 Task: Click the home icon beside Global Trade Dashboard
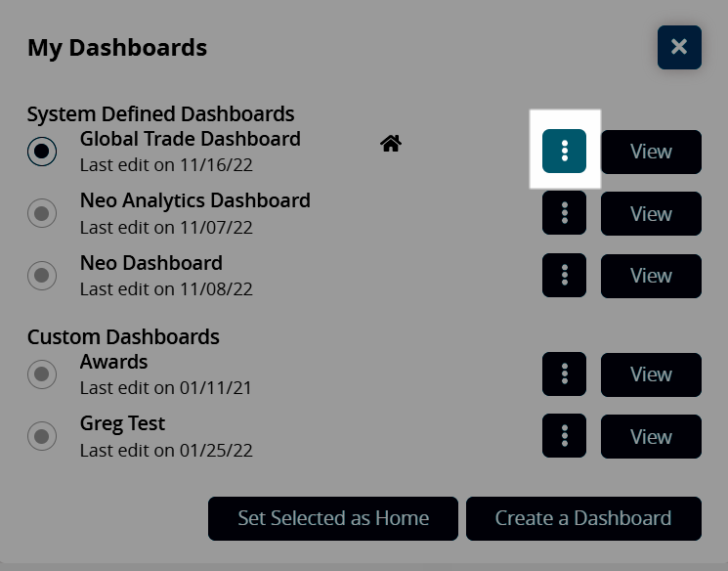pyautogui.click(x=391, y=145)
